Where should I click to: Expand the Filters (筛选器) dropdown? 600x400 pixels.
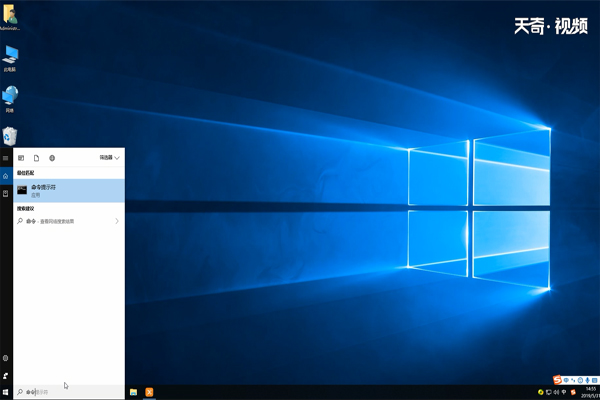(109, 158)
